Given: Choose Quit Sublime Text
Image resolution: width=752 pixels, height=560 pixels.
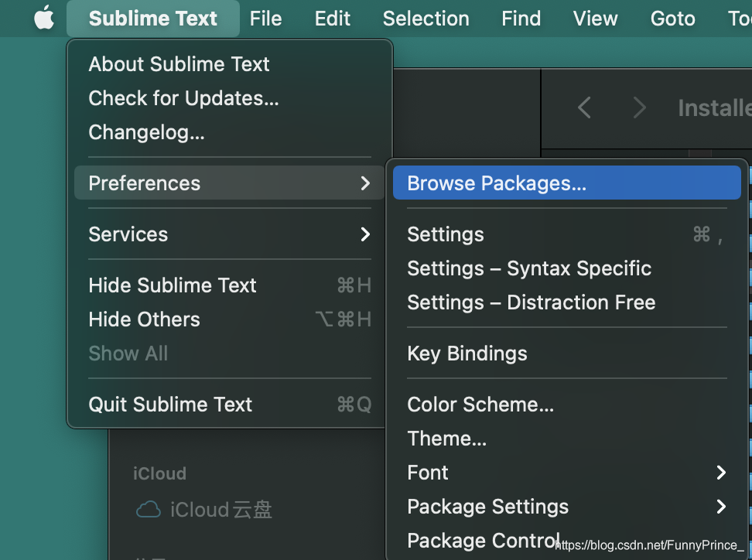Looking at the screenshot, I should pos(230,405).
